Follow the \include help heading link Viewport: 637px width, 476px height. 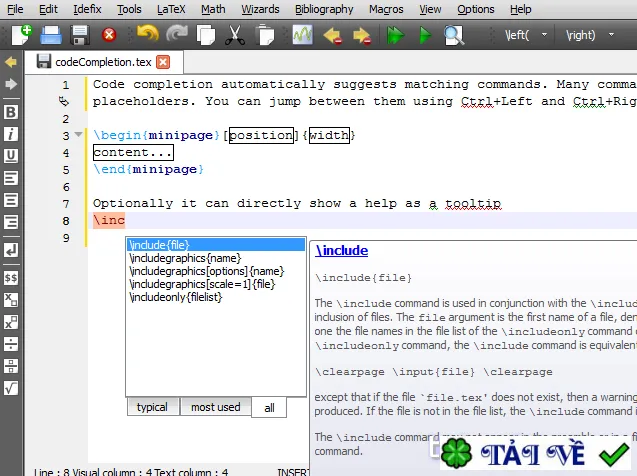342,251
